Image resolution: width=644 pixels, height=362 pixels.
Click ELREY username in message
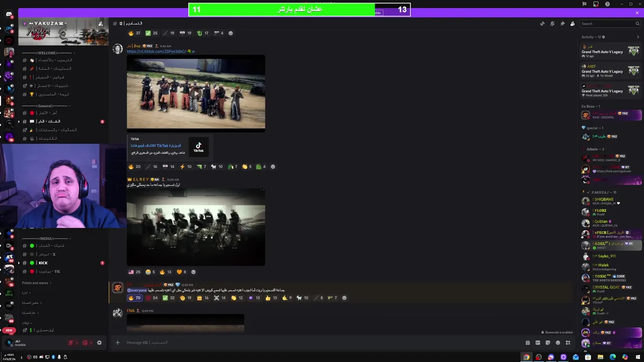140,179
